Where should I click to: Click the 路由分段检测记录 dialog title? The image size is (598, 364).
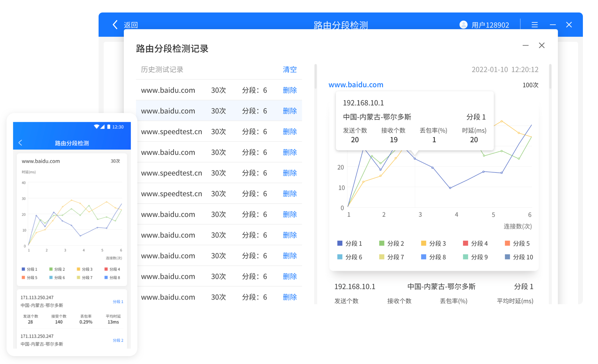172,49
